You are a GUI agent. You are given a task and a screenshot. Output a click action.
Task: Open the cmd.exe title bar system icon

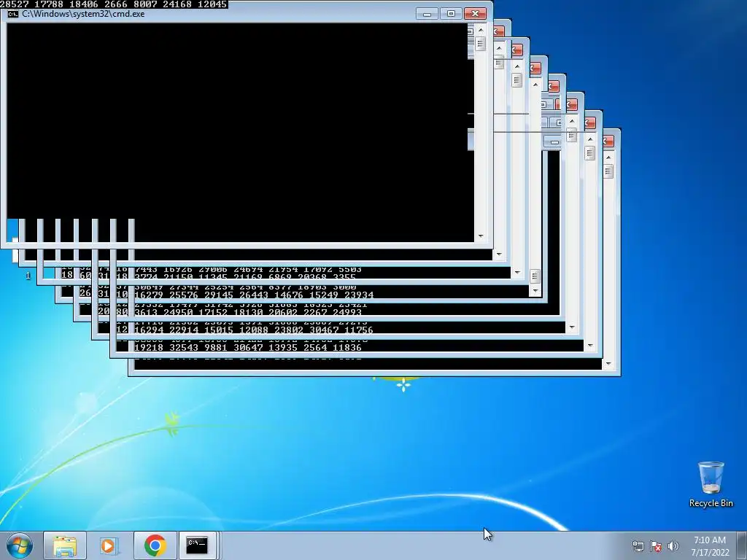[13, 14]
